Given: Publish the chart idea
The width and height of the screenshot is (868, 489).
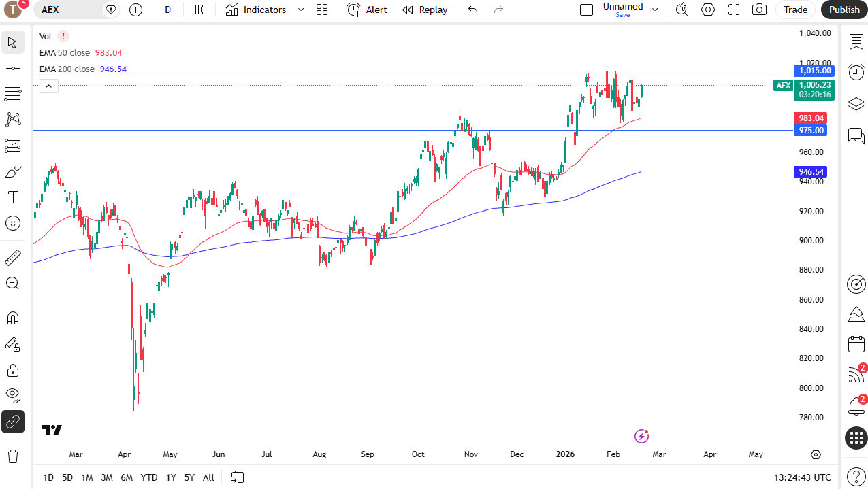Looking at the screenshot, I should (x=844, y=10).
